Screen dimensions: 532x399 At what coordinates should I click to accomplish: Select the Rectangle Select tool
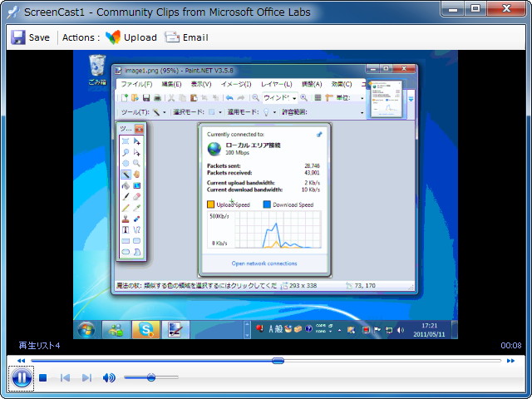click(126, 141)
